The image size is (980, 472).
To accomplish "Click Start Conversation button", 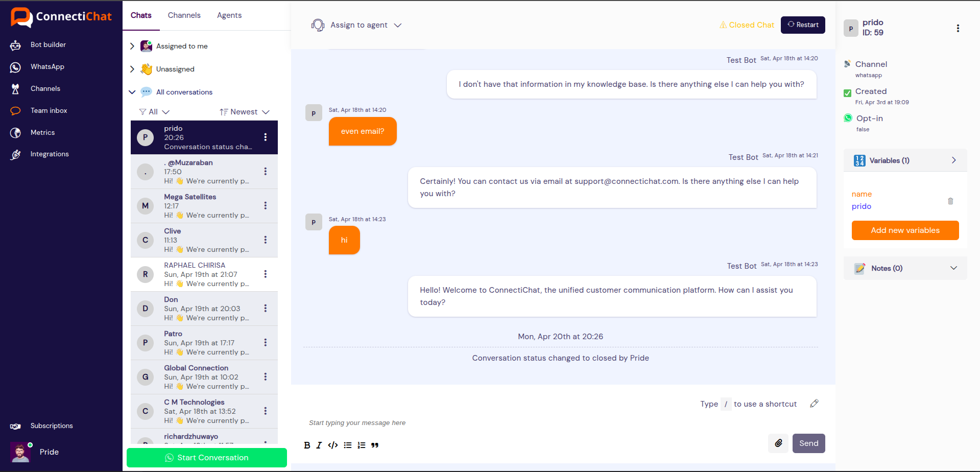I will pos(207,458).
